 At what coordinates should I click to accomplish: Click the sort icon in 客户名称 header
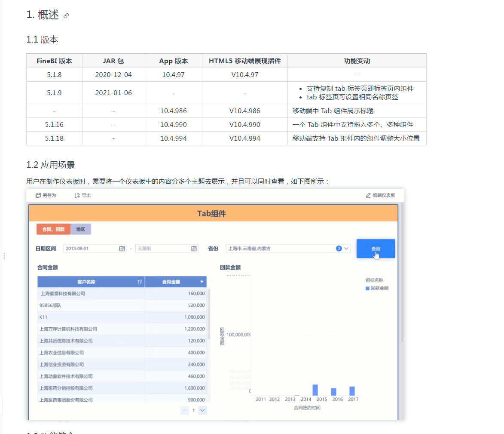click(x=140, y=282)
